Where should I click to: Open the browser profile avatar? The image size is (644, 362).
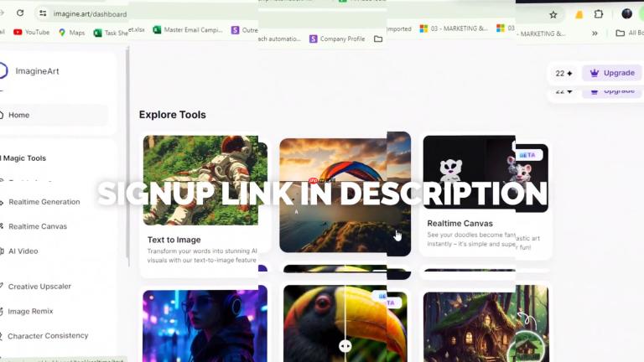626,13
